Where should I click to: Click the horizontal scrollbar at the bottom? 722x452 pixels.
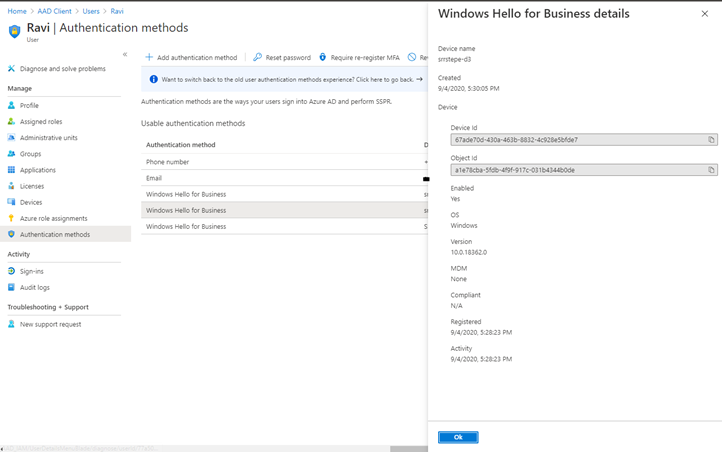pos(409,448)
